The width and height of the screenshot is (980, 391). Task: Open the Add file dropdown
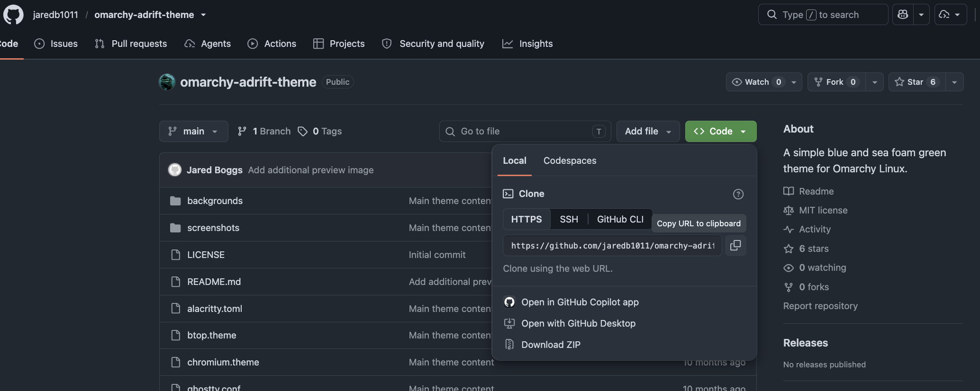pos(648,131)
